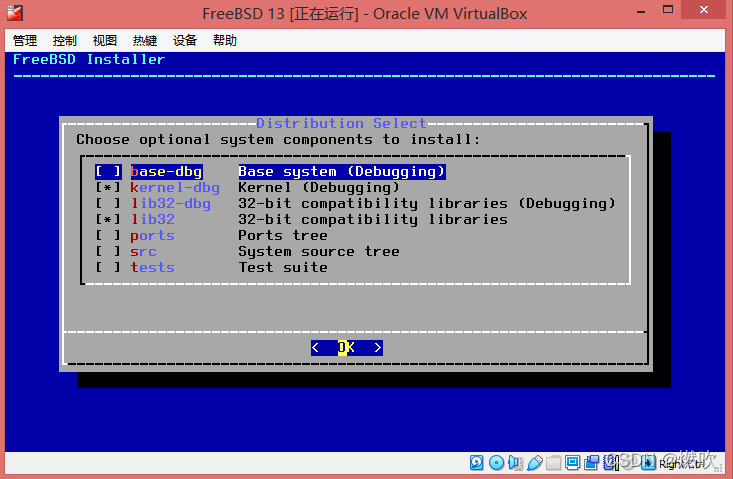Click the display monitor status icon
The width and height of the screenshot is (733, 479).
click(573, 463)
